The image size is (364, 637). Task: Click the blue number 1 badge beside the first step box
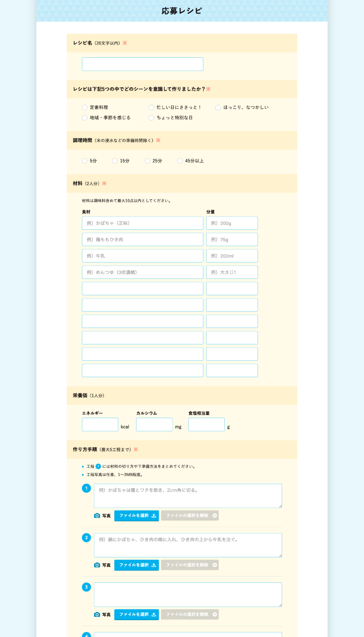(86, 488)
